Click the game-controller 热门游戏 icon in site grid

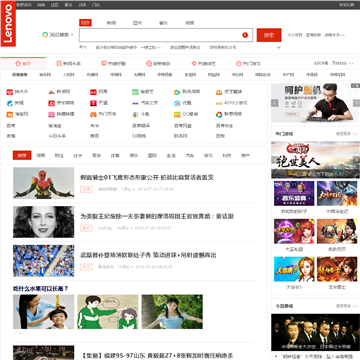[x=93, y=114]
